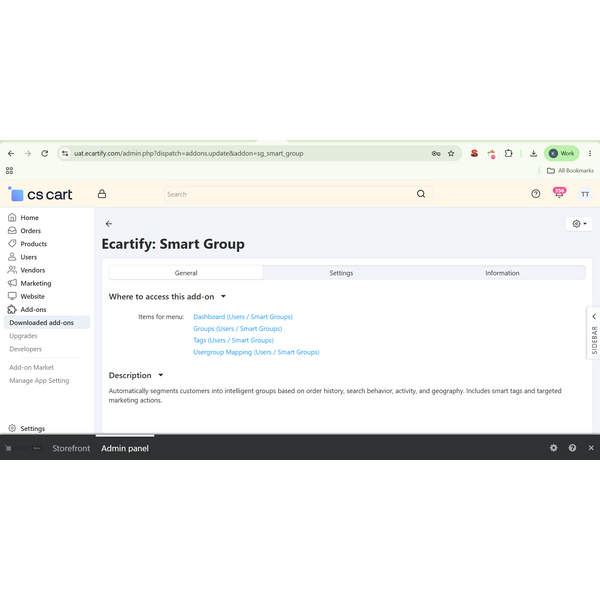The height and width of the screenshot is (600, 600).
Task: Open the password key icon in the address bar
Action: coord(436,153)
